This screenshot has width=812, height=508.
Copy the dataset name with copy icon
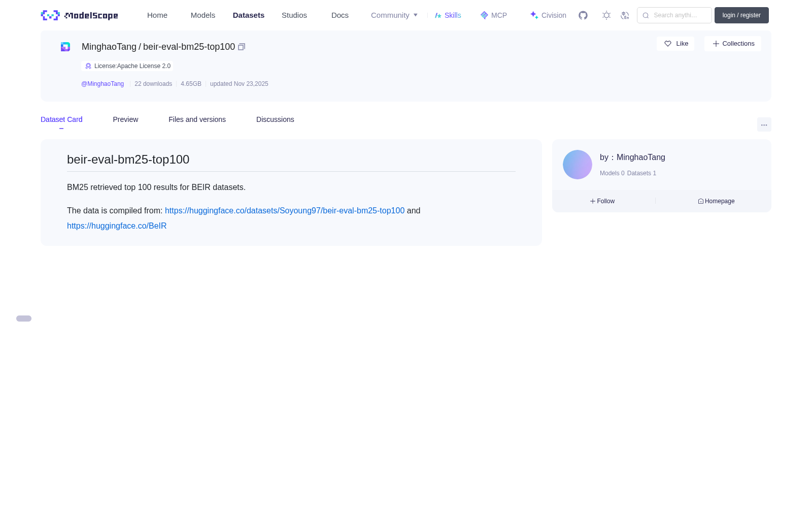click(242, 47)
